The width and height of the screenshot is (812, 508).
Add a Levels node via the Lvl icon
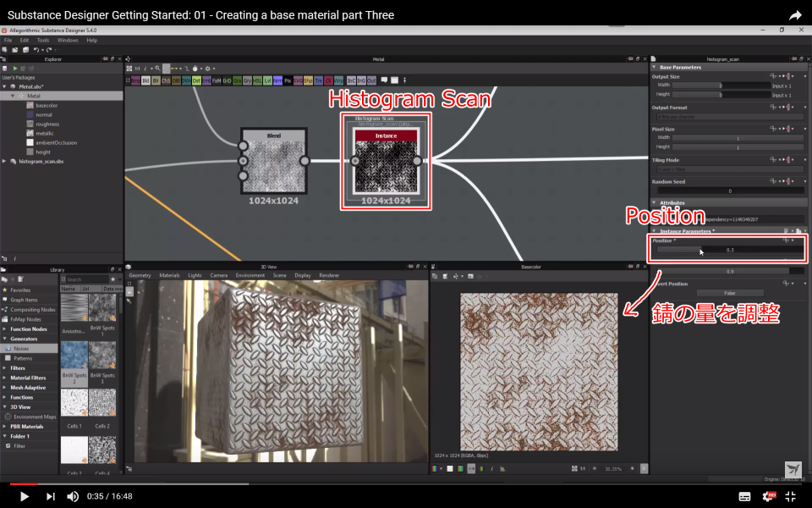(x=268, y=81)
